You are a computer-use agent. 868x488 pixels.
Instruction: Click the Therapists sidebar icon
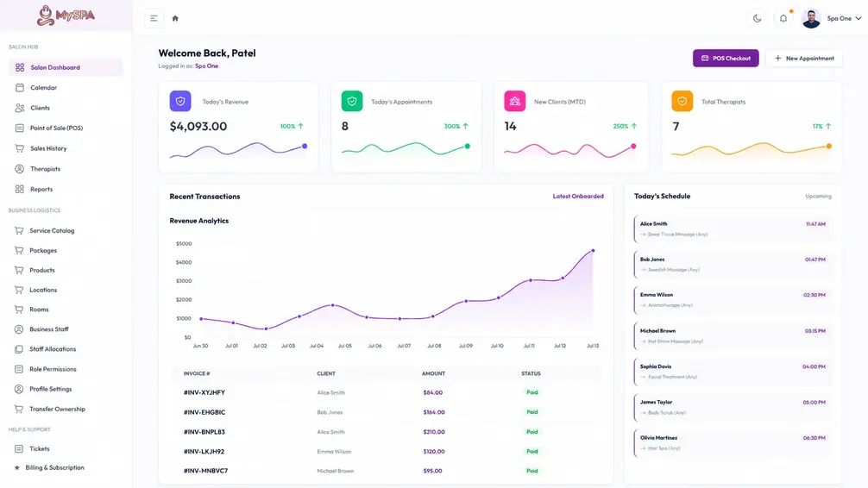click(x=19, y=169)
